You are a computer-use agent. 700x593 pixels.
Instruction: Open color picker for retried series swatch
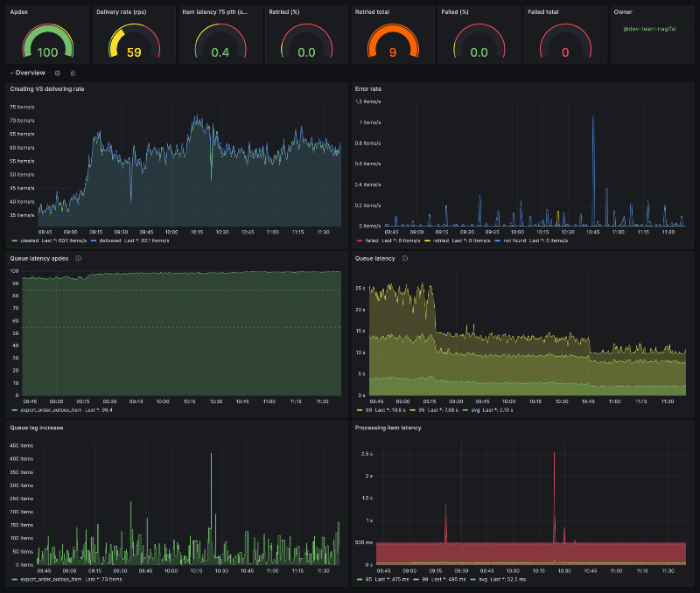point(427,241)
